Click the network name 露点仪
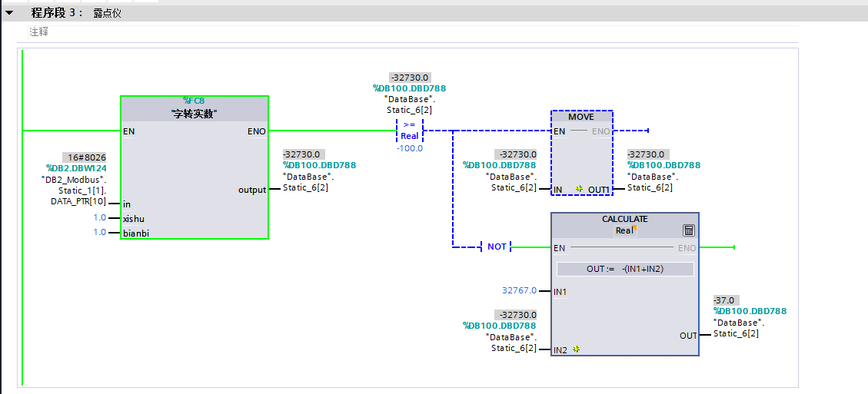The height and width of the screenshot is (394, 868). click(x=107, y=13)
